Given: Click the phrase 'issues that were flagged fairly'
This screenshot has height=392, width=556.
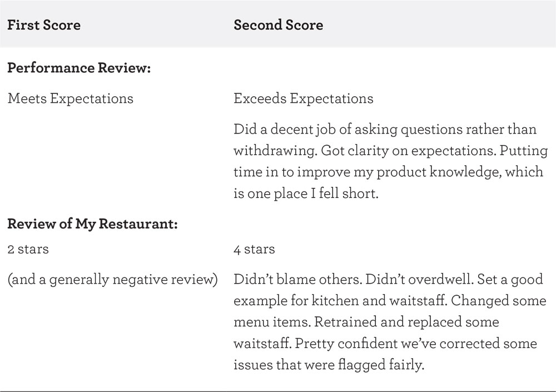Looking at the screenshot, I should tap(329, 365).
